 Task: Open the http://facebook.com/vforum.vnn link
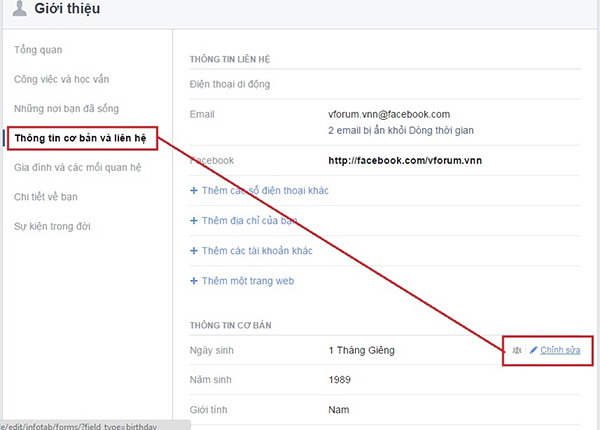point(405,161)
